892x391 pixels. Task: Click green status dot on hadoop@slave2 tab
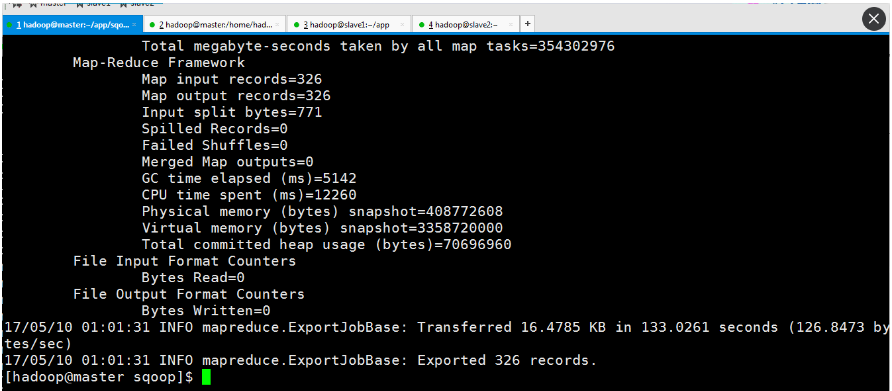pyautogui.click(x=422, y=25)
